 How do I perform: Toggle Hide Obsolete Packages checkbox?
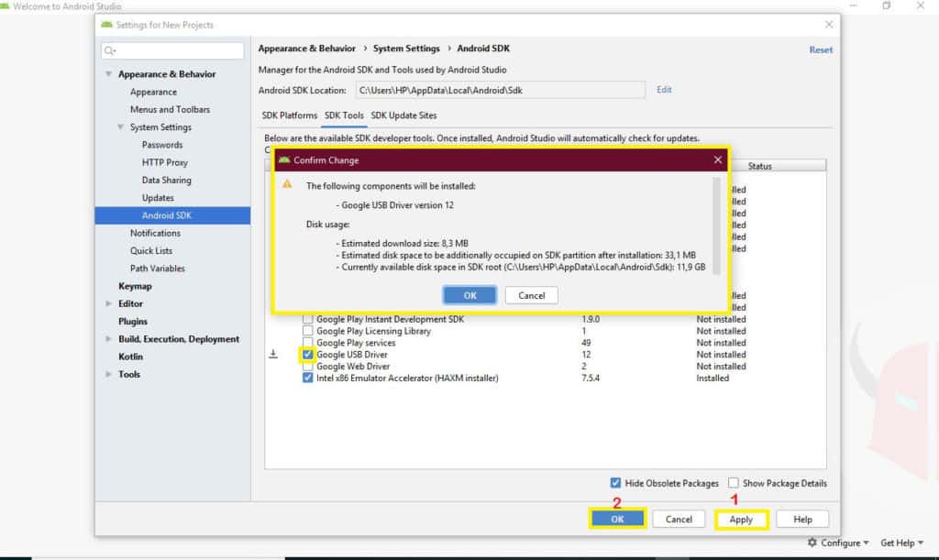[615, 483]
